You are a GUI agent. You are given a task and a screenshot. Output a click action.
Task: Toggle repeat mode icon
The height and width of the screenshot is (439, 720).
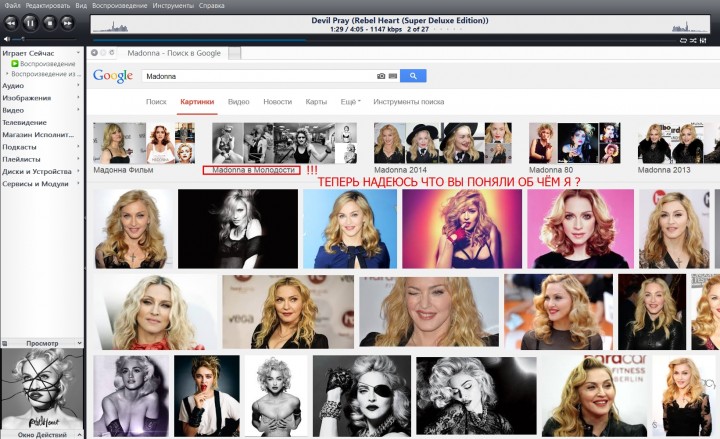(x=683, y=40)
